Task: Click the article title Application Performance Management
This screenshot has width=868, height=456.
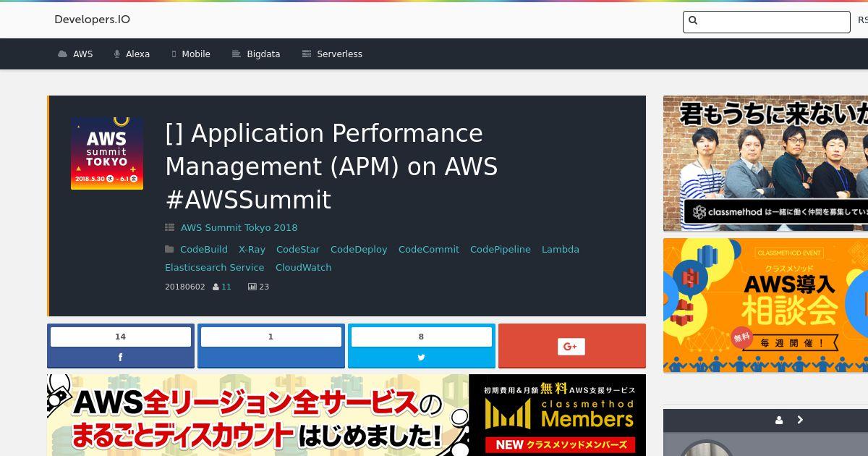Action: click(x=331, y=166)
